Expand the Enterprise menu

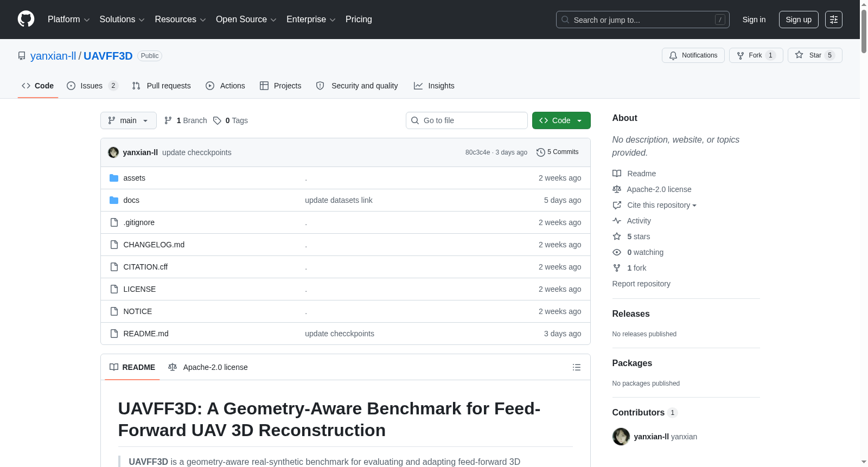pyautogui.click(x=311, y=20)
